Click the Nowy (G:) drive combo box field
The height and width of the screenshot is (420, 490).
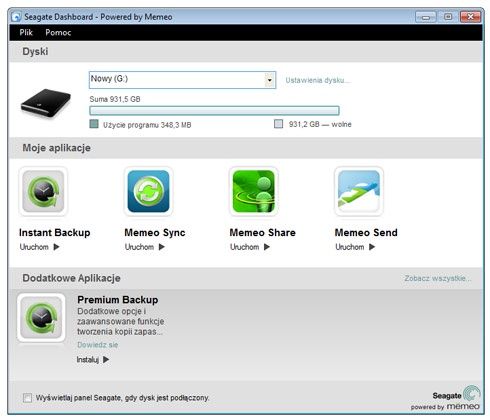pos(182,80)
